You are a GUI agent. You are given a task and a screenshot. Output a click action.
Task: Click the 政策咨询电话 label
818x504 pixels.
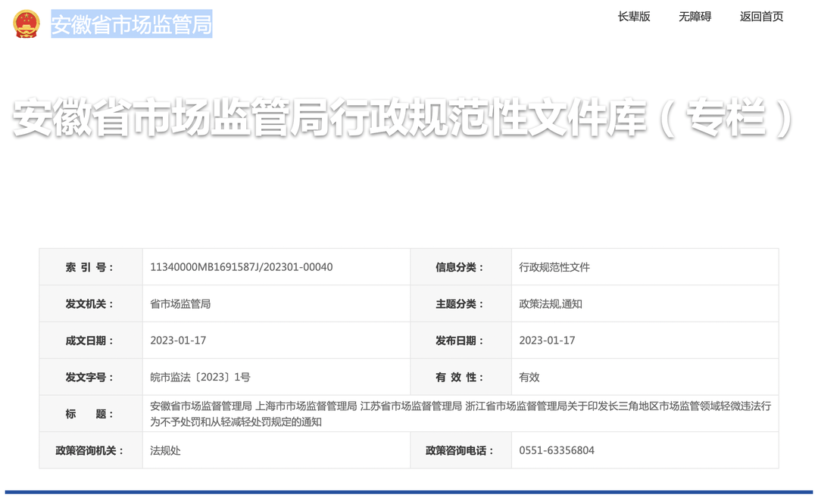460,450
